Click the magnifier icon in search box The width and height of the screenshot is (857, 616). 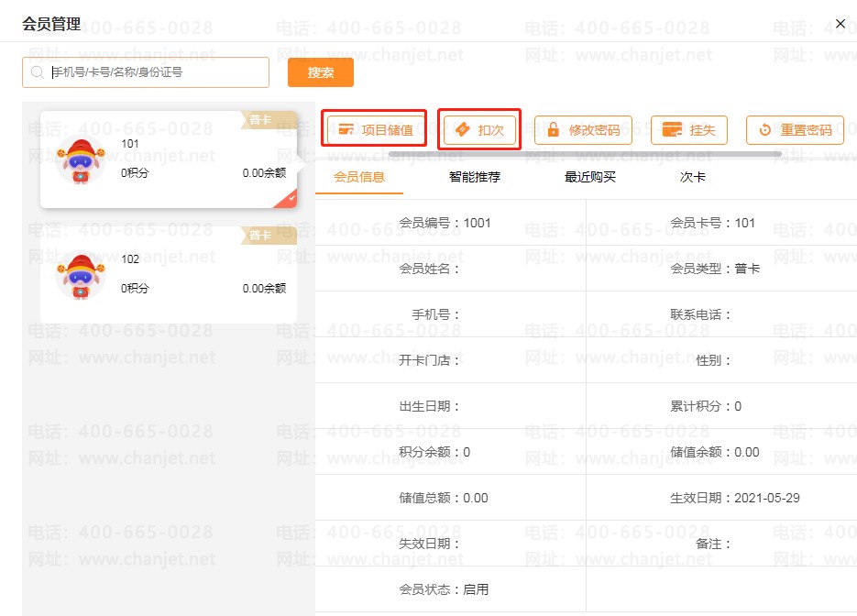pos(37,72)
